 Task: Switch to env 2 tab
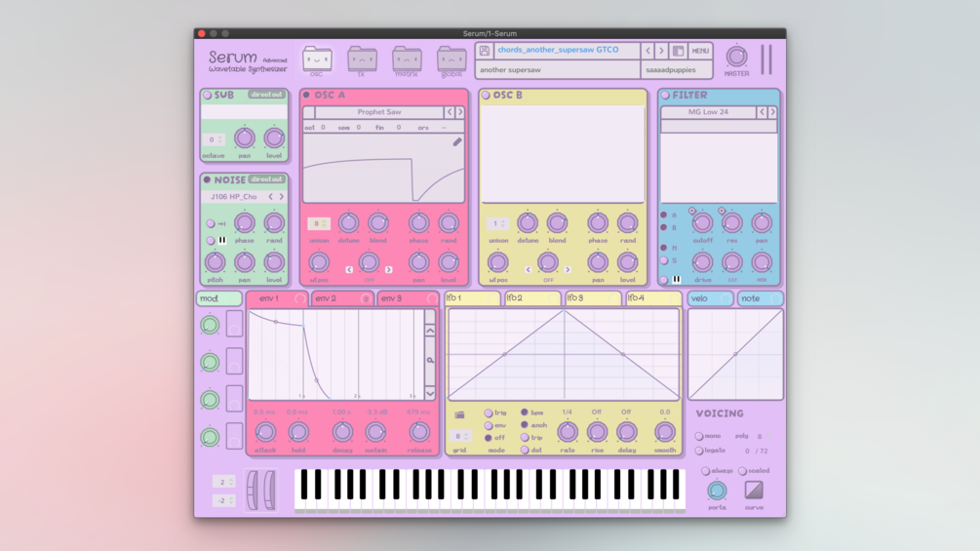342,298
